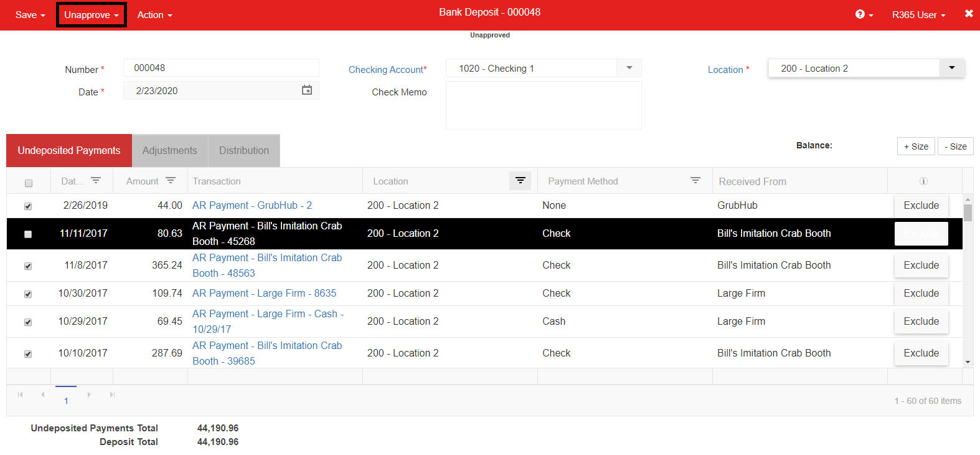Go to previous page of grid
The width and height of the screenshot is (980, 455).
(42, 395)
